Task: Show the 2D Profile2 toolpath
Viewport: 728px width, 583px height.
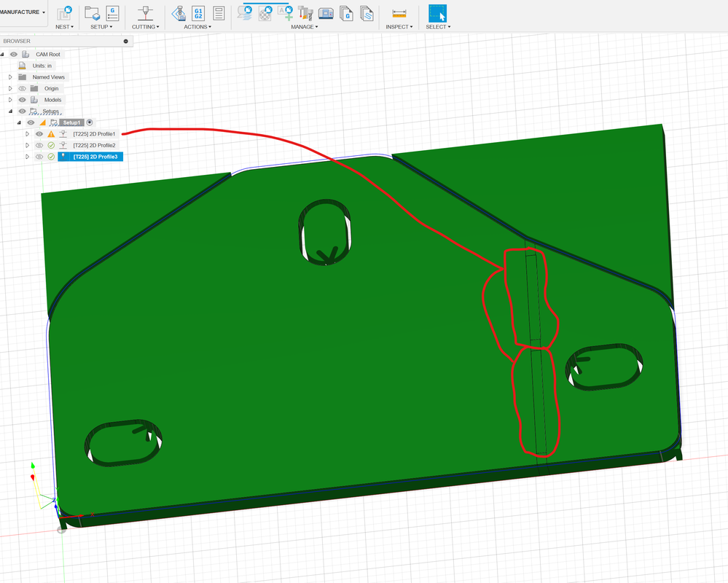Action: click(39, 145)
